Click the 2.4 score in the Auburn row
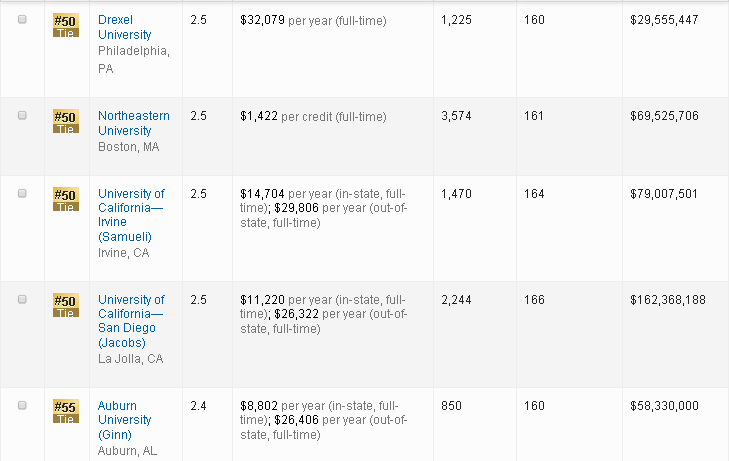The image size is (729, 461). click(198, 406)
